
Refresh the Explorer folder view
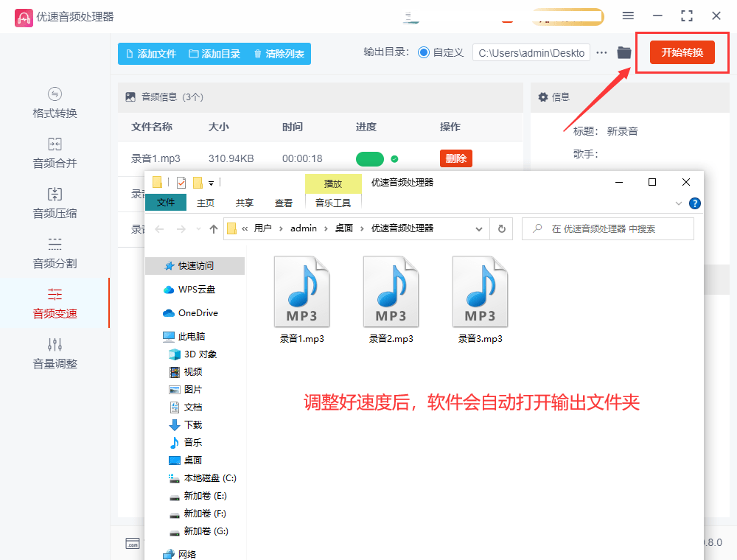click(501, 229)
